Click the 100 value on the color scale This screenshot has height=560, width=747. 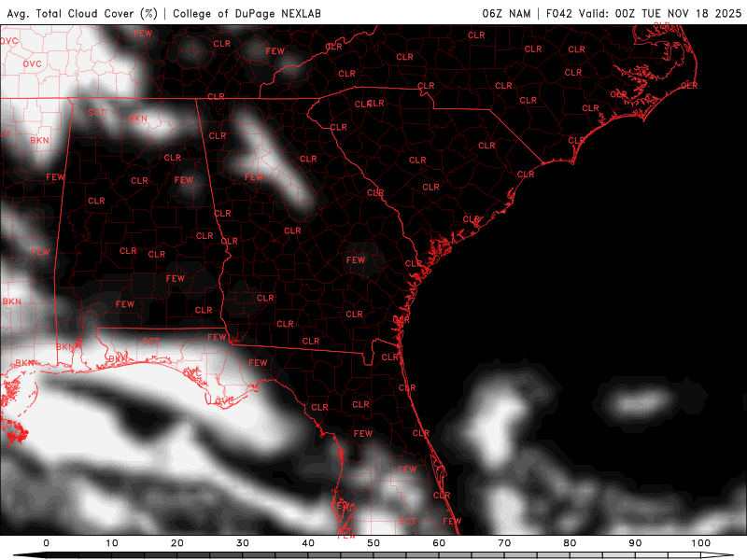click(701, 543)
